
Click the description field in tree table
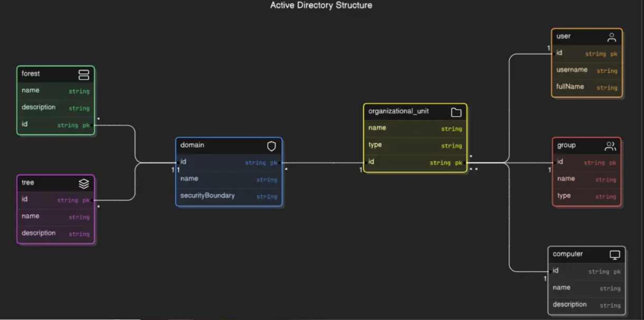55,234
